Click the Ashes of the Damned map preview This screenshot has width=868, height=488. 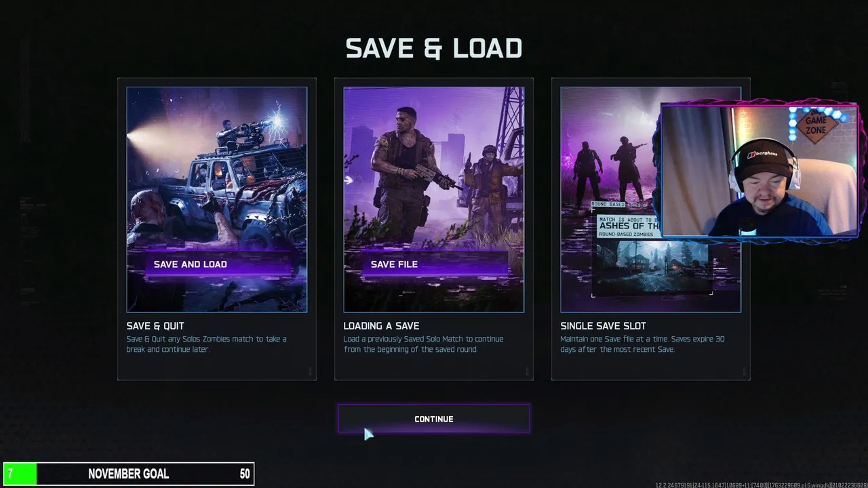coord(652,267)
